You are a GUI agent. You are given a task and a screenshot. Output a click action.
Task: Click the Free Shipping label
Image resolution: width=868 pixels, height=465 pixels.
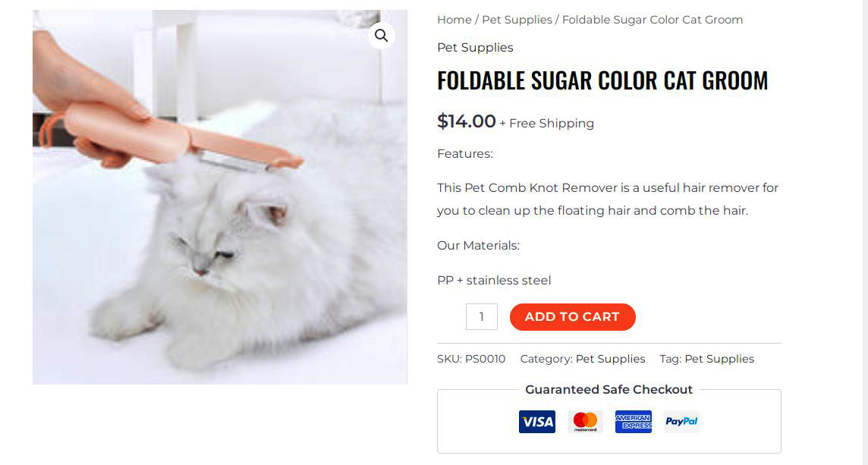pos(551,124)
